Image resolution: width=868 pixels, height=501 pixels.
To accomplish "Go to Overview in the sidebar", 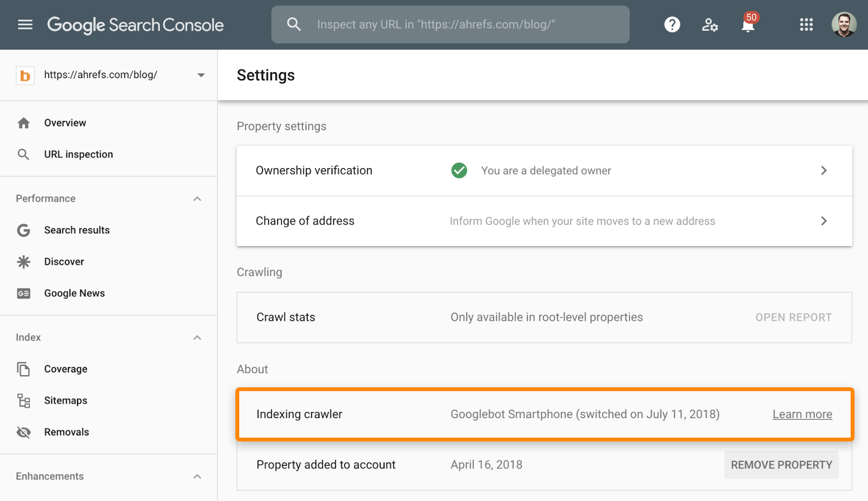I will tap(65, 123).
